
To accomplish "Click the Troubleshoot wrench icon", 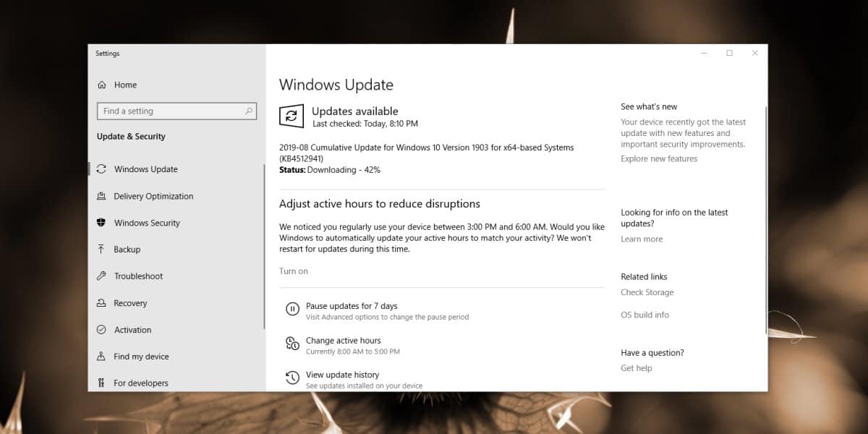I will click(x=101, y=276).
